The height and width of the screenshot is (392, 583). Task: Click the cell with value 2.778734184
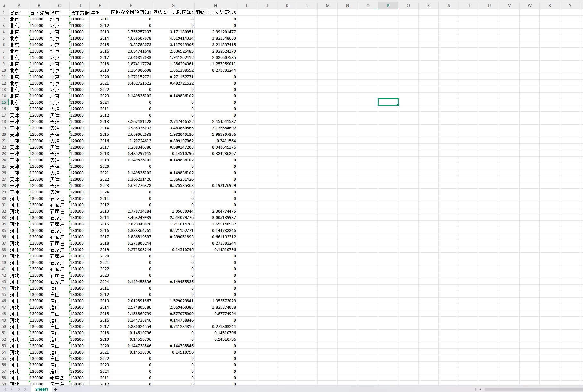(x=131, y=211)
